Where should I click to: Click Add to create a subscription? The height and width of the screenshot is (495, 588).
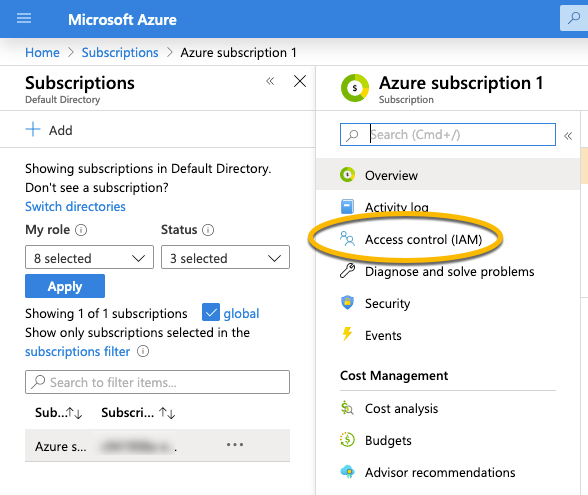pyautogui.click(x=49, y=130)
